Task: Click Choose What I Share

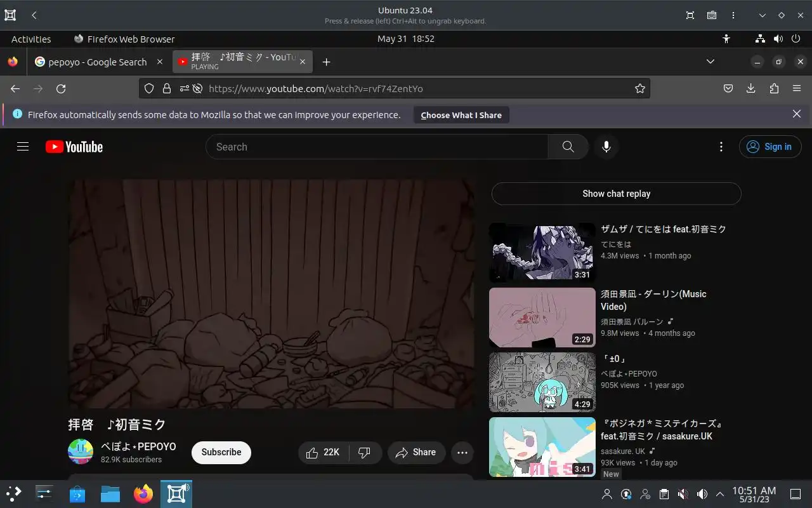Action: point(461,115)
